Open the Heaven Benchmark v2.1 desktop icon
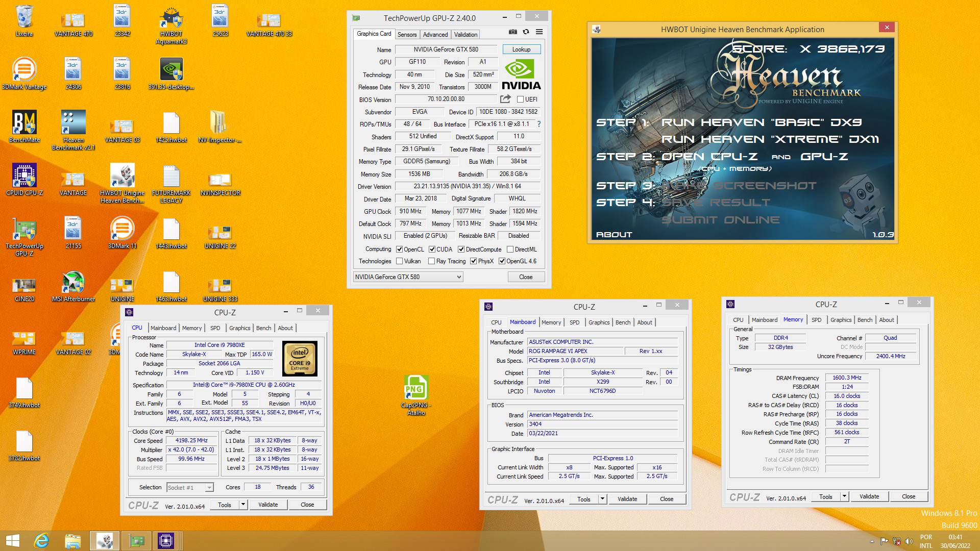This screenshot has height=551, width=980. tap(73, 130)
